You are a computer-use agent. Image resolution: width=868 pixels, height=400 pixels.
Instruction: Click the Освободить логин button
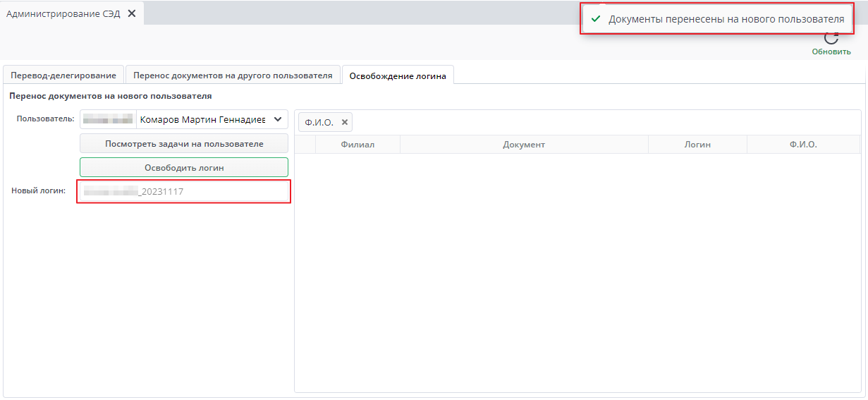click(x=183, y=168)
